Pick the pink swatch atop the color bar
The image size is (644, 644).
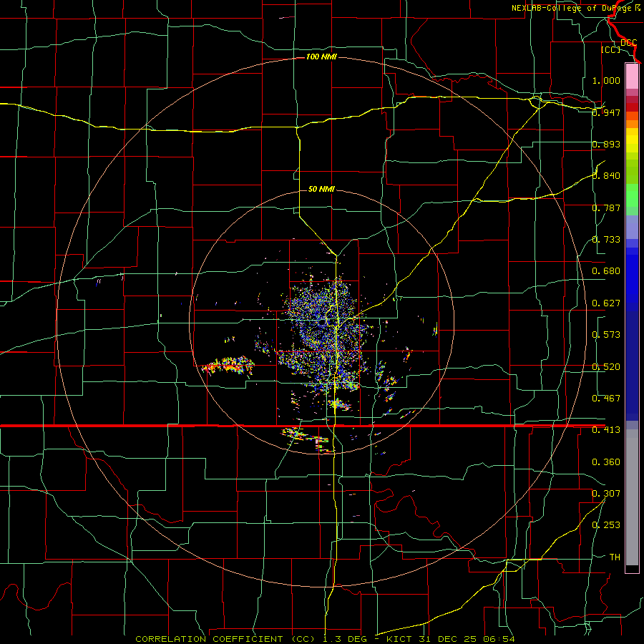[632, 76]
